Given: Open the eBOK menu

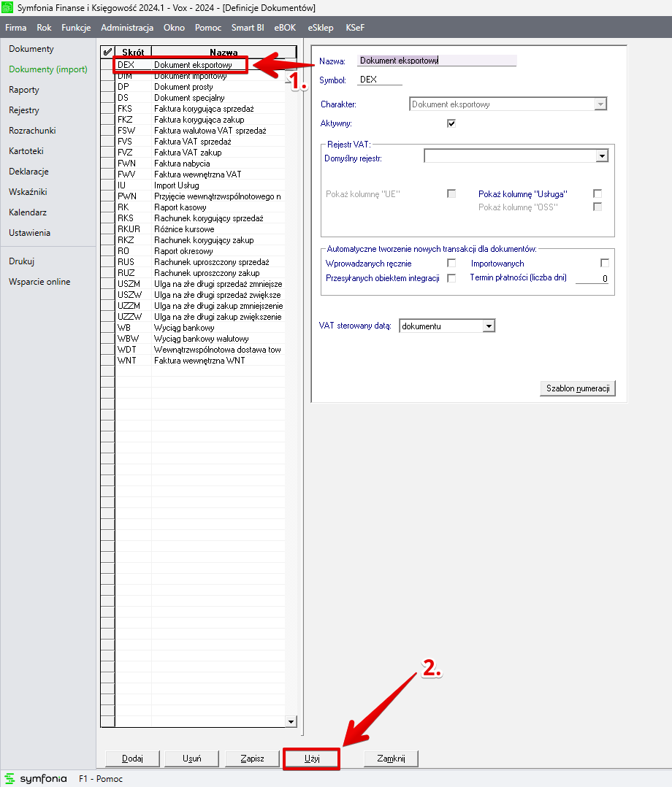Looking at the screenshot, I should point(285,28).
